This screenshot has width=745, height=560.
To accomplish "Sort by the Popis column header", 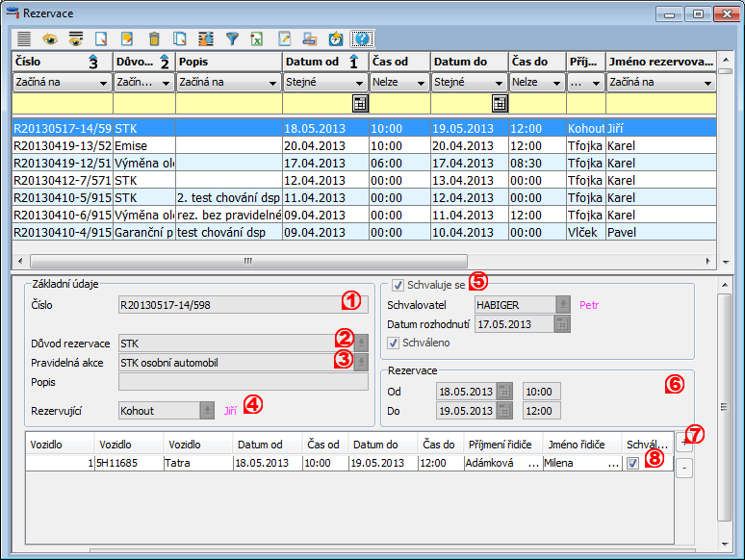I will (227, 62).
